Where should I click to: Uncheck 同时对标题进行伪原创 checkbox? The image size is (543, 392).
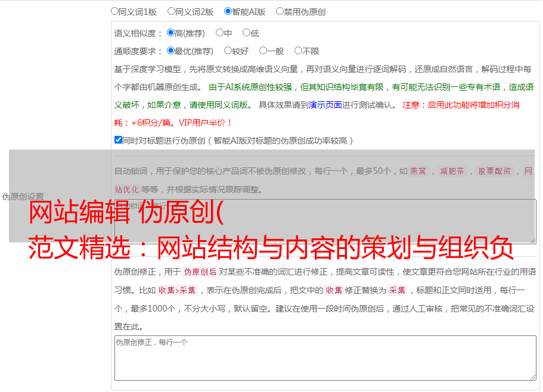(118, 141)
